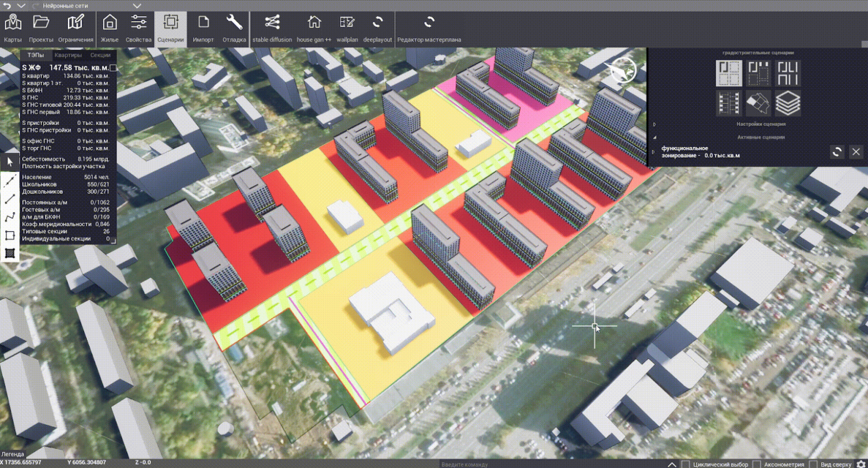Image resolution: width=868 pixels, height=468 pixels.
Task: Check the Вид сверху option
Action: pyautogui.click(x=813, y=464)
